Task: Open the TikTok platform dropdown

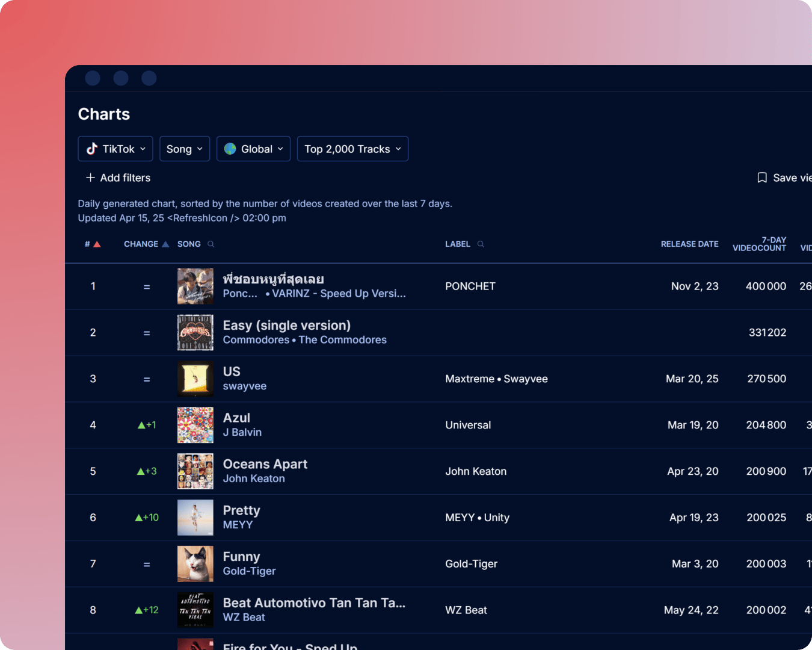Action: [115, 149]
